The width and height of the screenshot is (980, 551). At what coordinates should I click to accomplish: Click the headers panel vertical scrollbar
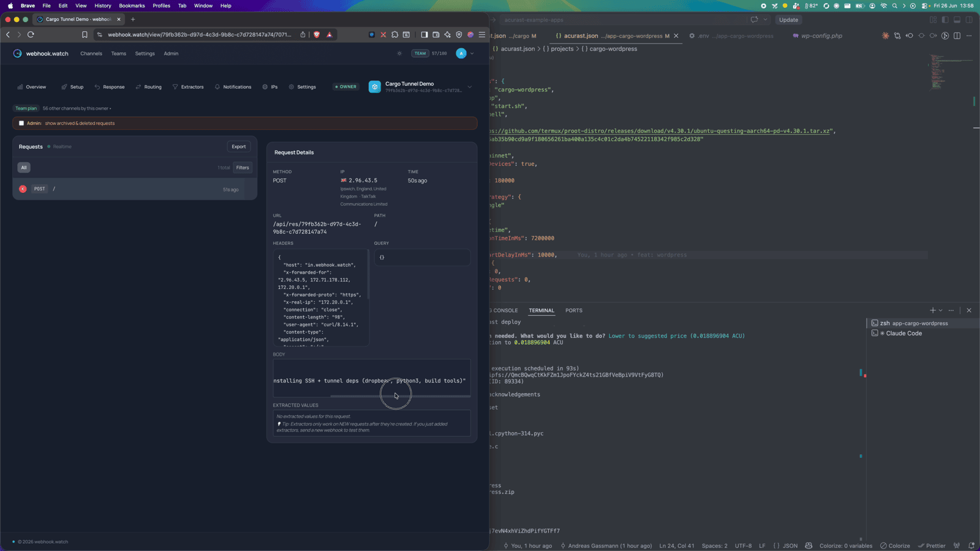pos(368,275)
